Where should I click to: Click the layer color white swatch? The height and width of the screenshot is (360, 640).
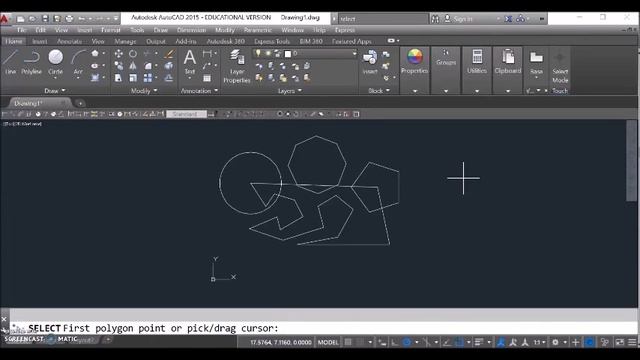(x=288, y=53)
